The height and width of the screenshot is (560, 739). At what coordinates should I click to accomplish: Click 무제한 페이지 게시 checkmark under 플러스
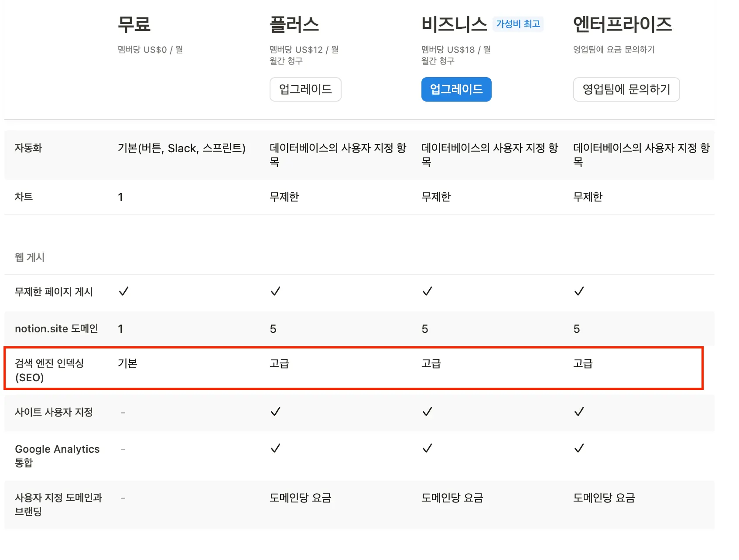click(275, 291)
